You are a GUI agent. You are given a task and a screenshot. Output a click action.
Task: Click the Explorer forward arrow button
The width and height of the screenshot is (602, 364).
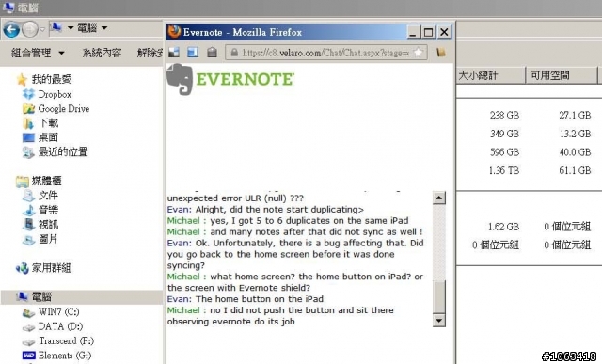(x=30, y=29)
